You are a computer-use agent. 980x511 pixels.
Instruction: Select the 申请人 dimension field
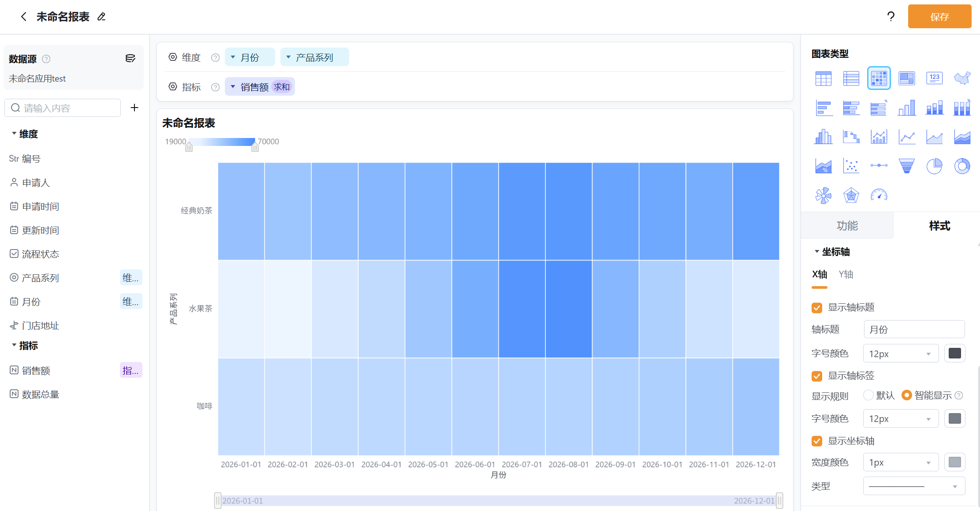click(36, 183)
